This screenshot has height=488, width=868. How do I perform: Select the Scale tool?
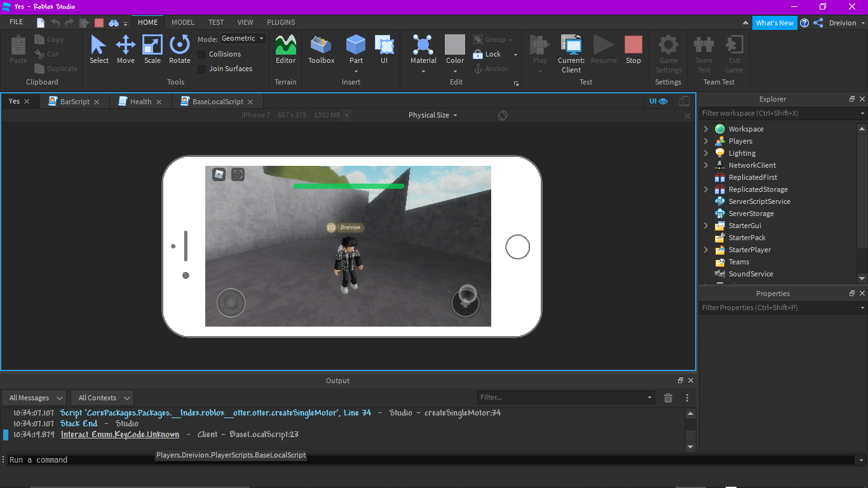[153, 50]
